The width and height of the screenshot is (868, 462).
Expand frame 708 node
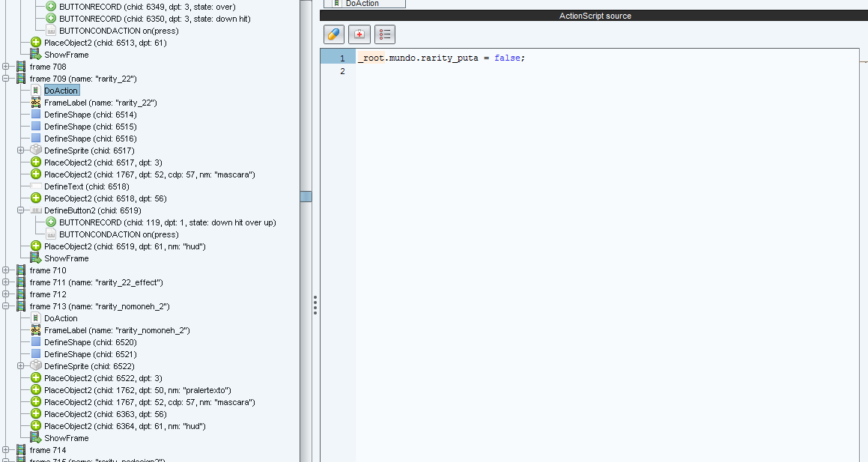tap(5, 67)
